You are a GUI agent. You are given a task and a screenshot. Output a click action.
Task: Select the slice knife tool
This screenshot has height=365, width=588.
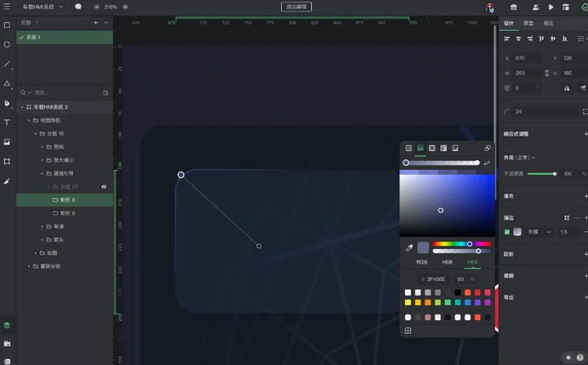[x=7, y=181]
